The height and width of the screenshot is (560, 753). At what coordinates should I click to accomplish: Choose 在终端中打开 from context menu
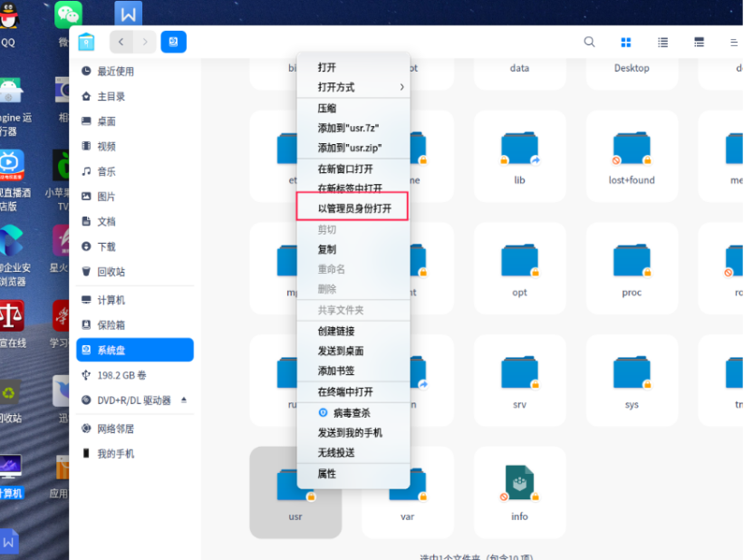coord(344,392)
